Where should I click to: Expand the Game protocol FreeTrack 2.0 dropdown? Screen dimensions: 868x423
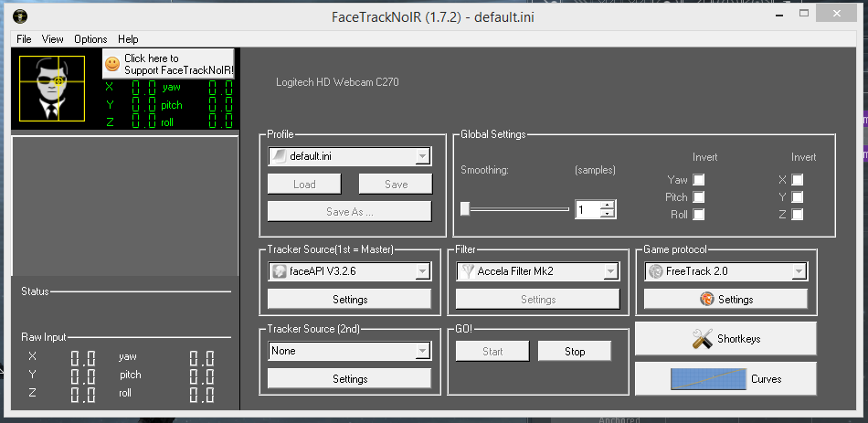click(x=799, y=271)
